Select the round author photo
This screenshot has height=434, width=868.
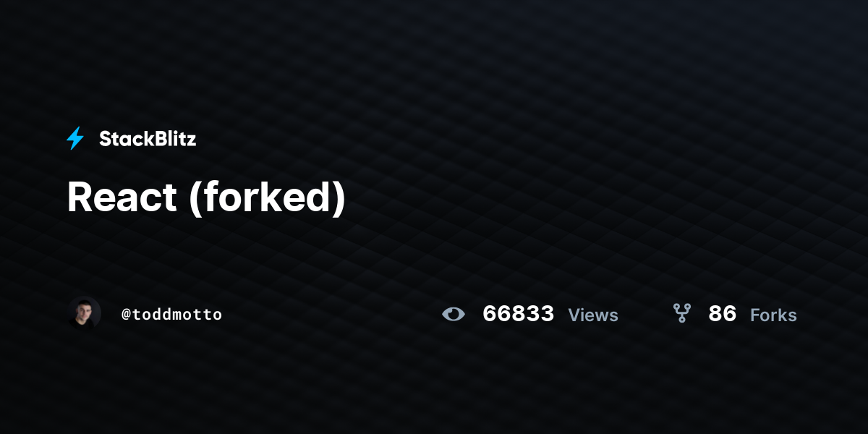pyautogui.click(x=84, y=313)
